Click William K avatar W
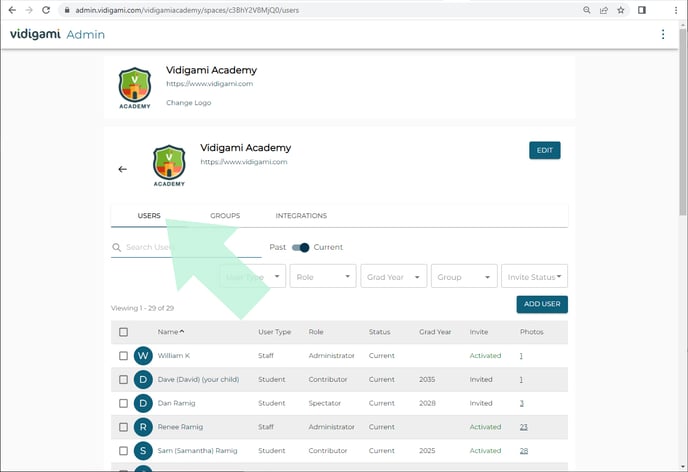The width and height of the screenshot is (688, 472). tap(143, 355)
